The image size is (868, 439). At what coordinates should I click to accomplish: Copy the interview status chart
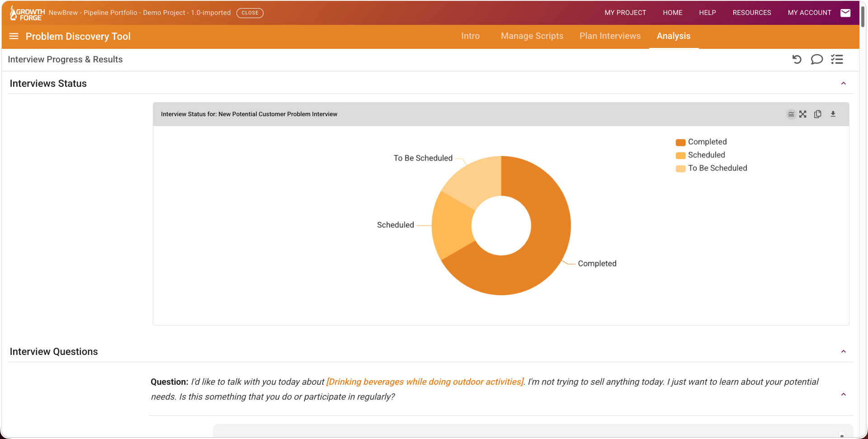(x=818, y=114)
